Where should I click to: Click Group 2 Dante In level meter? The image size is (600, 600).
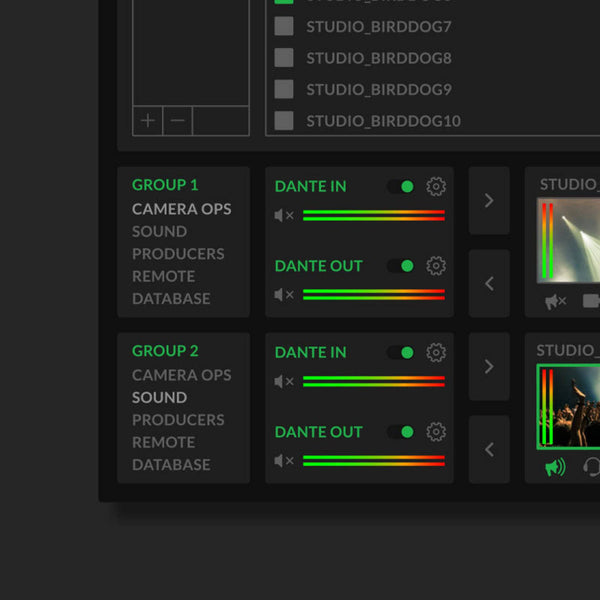[x=373, y=382]
